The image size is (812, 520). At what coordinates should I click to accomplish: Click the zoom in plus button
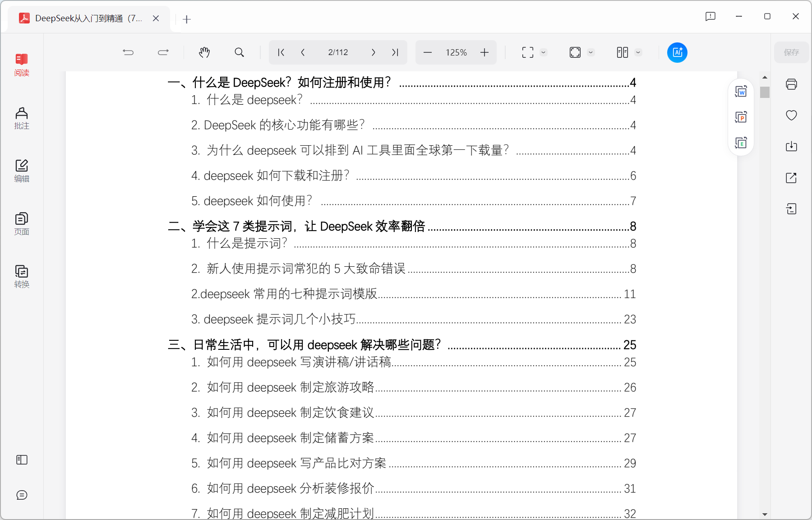(484, 52)
